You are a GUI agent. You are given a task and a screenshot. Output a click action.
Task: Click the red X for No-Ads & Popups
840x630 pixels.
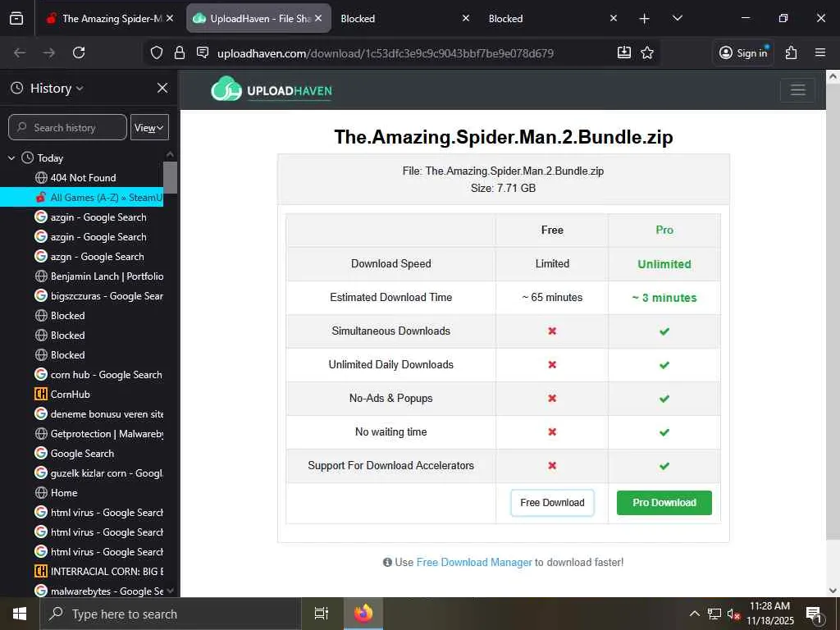tap(552, 398)
